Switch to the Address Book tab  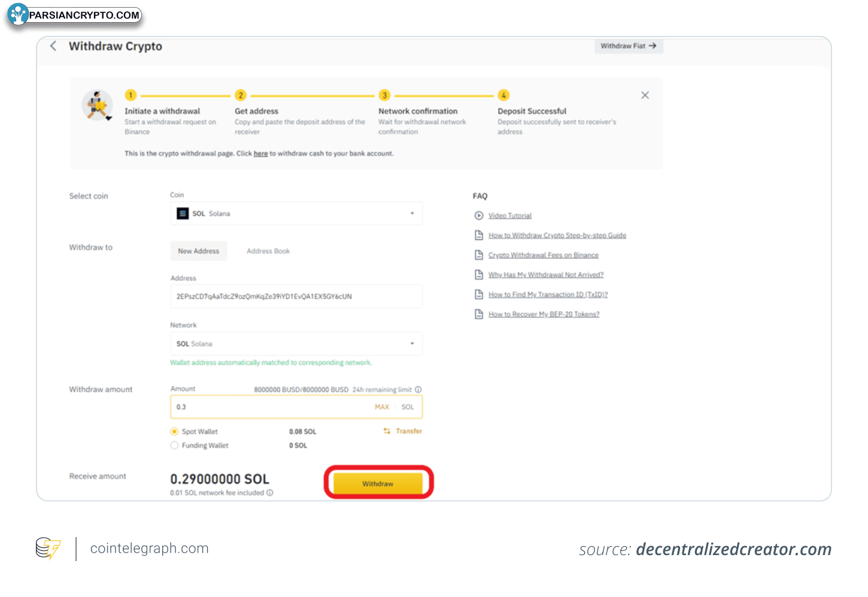click(x=268, y=251)
